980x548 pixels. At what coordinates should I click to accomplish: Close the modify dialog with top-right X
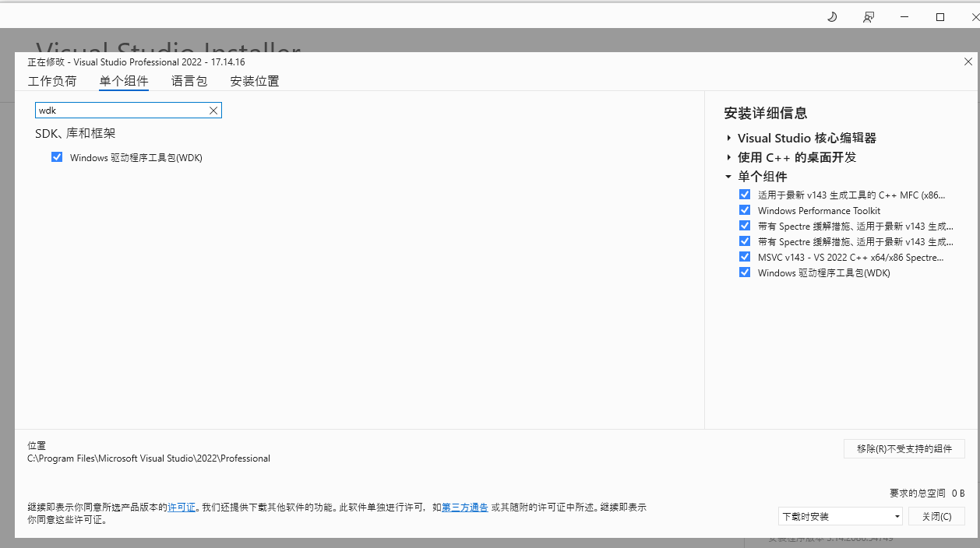pos(968,61)
